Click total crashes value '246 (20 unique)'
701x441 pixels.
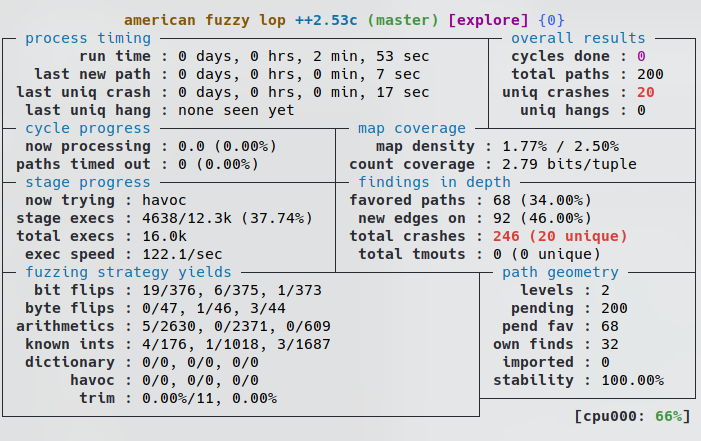tap(560, 236)
